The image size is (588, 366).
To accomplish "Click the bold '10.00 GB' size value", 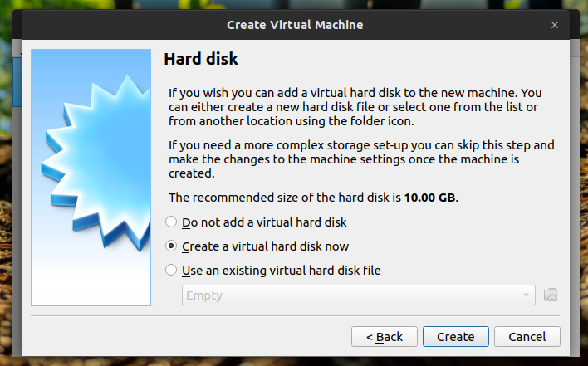I will (430, 198).
